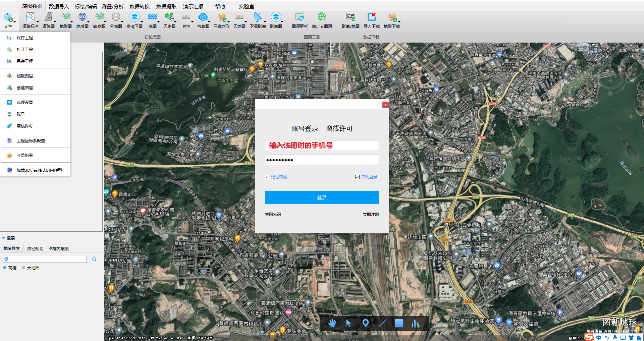The height and width of the screenshot is (341, 644).
Task: Switch to the 路径规划 search tab
Action: (x=35, y=249)
